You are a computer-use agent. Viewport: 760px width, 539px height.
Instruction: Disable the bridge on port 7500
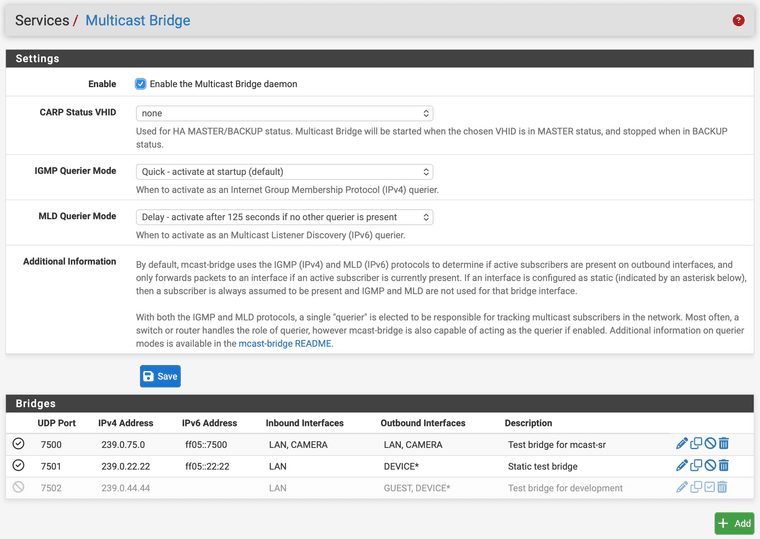point(710,444)
